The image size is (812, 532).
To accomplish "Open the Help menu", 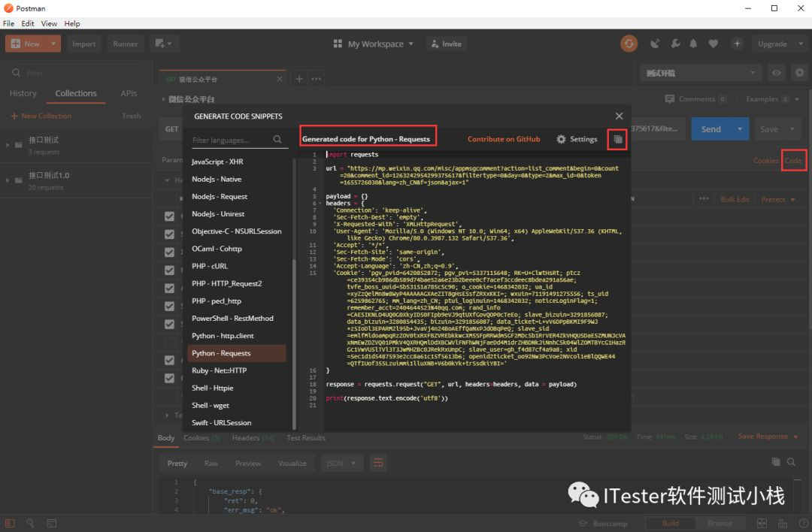I will point(72,23).
